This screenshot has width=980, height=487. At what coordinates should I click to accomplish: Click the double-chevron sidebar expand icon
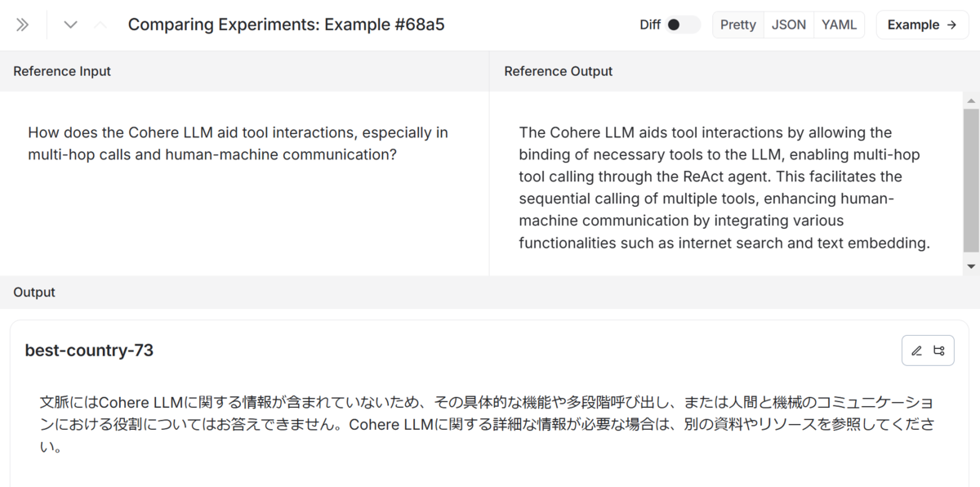(x=23, y=25)
